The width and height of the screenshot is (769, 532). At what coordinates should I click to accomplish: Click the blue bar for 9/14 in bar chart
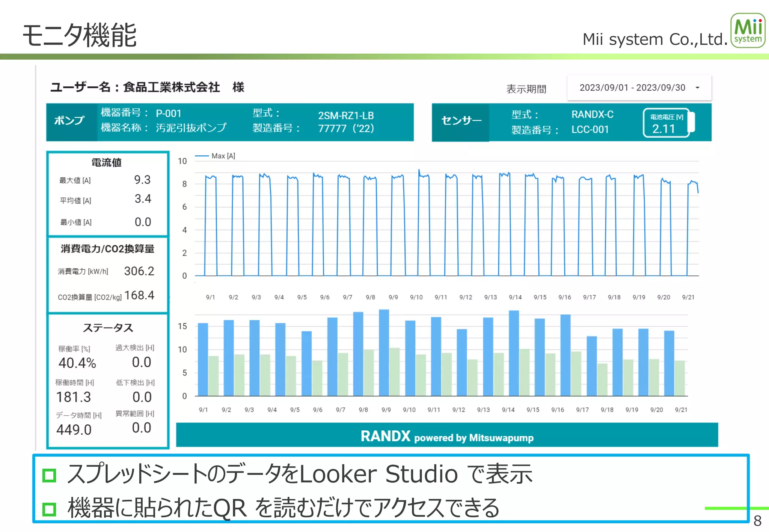pyautogui.click(x=514, y=353)
